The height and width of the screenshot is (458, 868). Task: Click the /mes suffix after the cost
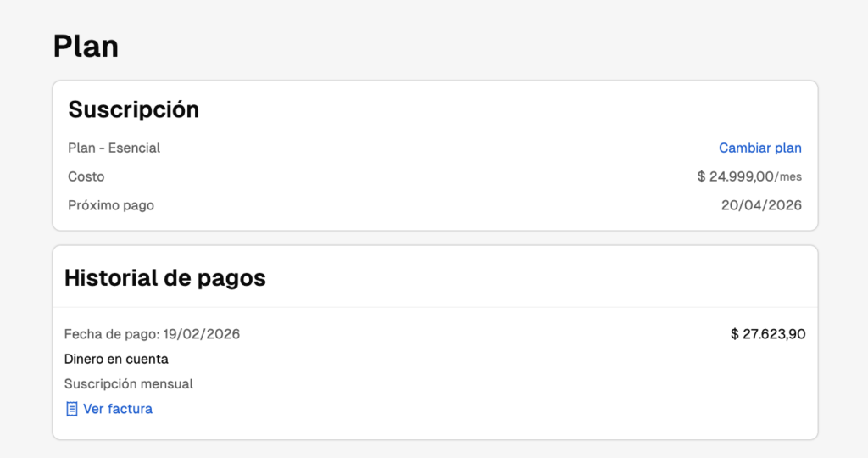[x=788, y=177]
